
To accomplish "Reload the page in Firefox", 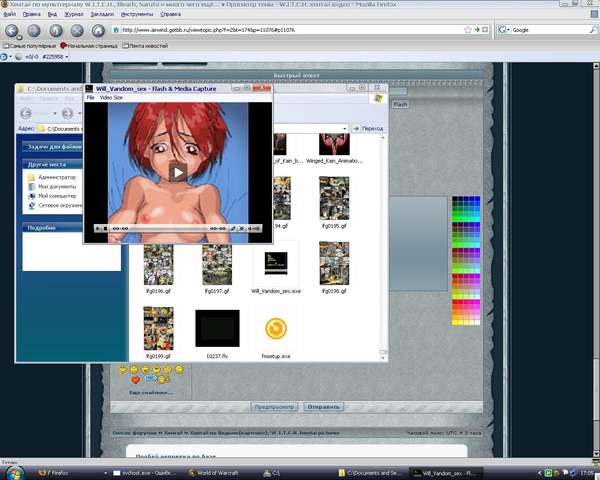I will [x=56, y=30].
